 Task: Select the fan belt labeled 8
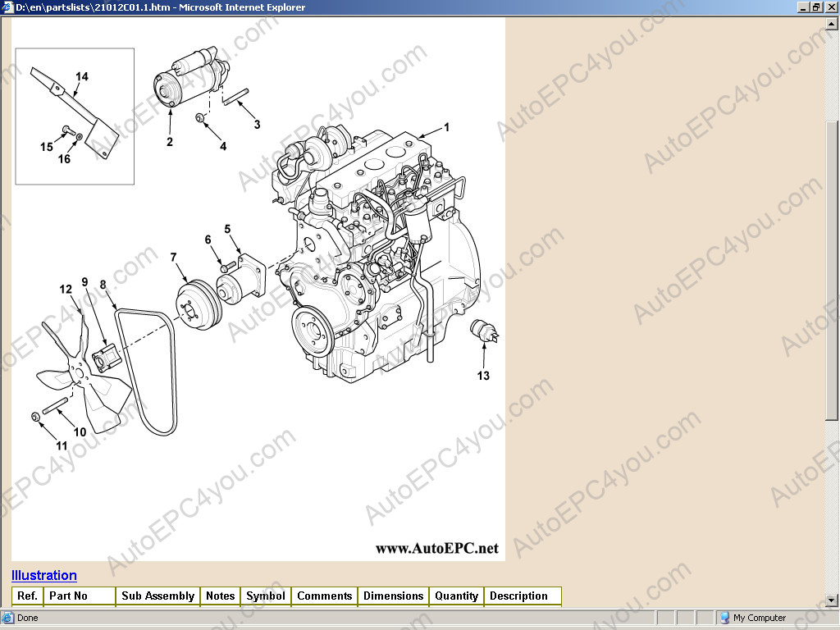pyautogui.click(x=148, y=369)
